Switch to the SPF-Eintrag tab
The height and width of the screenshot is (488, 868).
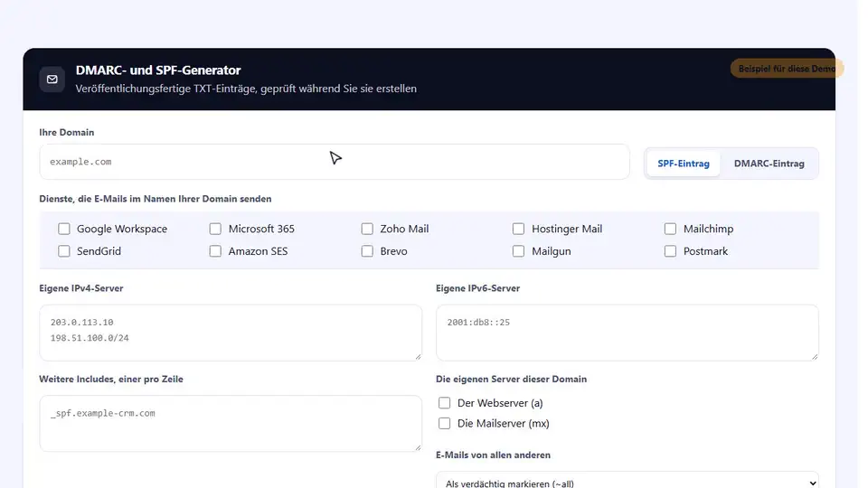click(684, 164)
